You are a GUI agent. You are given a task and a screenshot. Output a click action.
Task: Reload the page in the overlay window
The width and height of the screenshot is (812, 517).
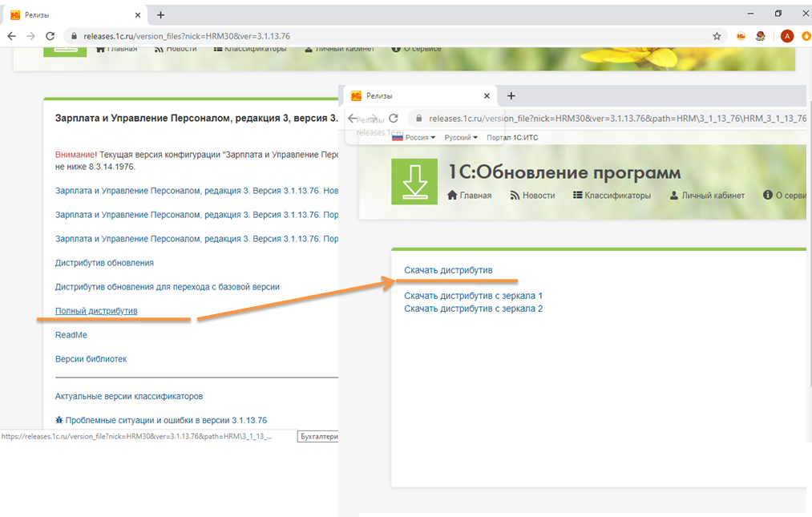[394, 119]
